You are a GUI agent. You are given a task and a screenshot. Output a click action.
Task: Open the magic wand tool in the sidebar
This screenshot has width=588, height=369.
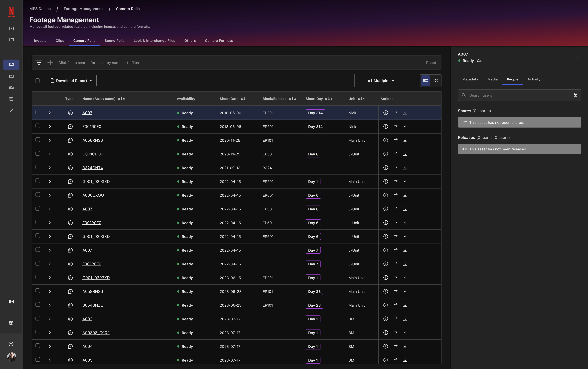pyautogui.click(x=11, y=110)
